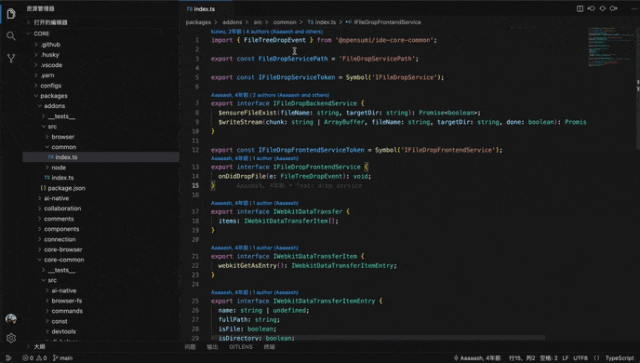Collapse the CORE workspace section
Image resolution: width=640 pixels, height=363 pixels.
42,33
